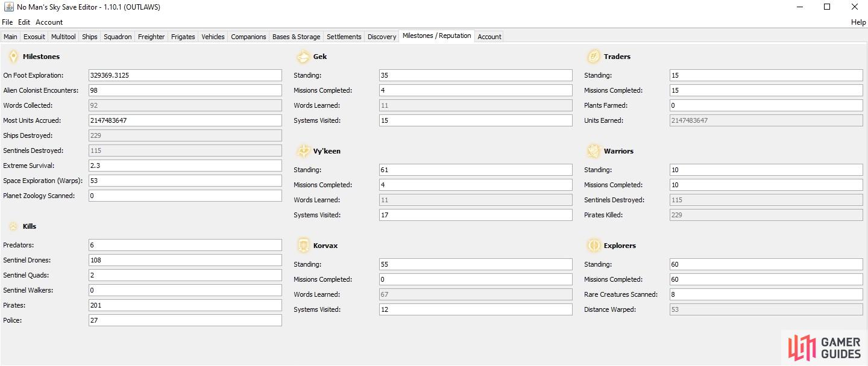Click the Plants Farmed field
The image size is (868, 366).
pos(766,105)
